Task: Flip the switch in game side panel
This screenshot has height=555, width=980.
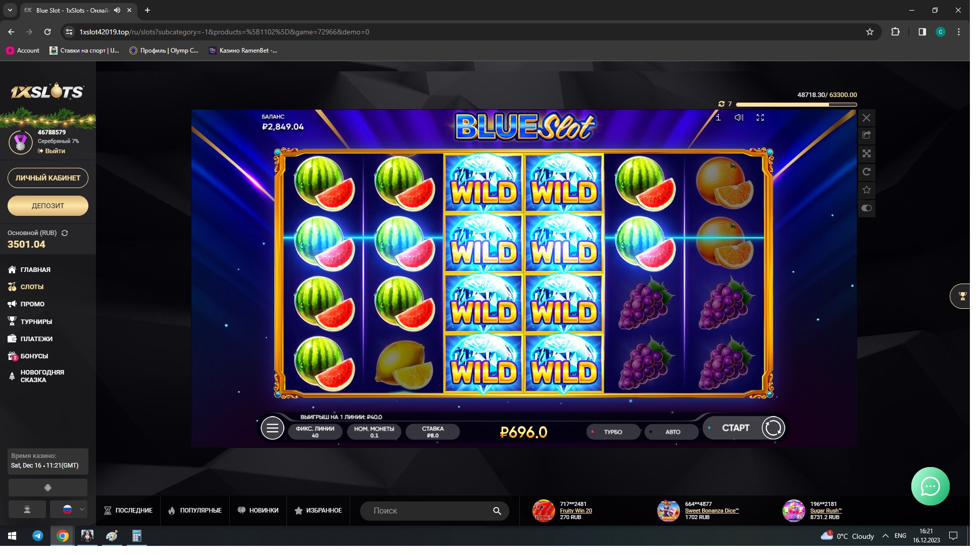Action: 866,208
